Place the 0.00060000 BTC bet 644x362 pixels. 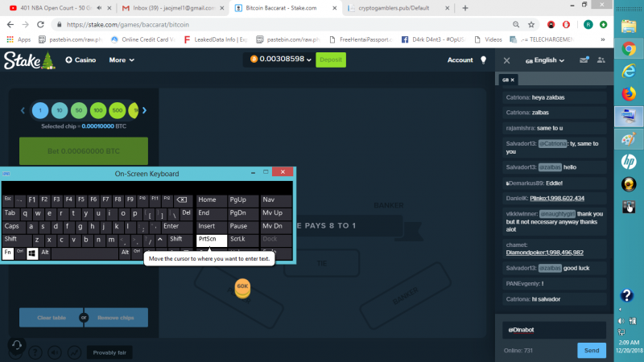click(x=84, y=151)
